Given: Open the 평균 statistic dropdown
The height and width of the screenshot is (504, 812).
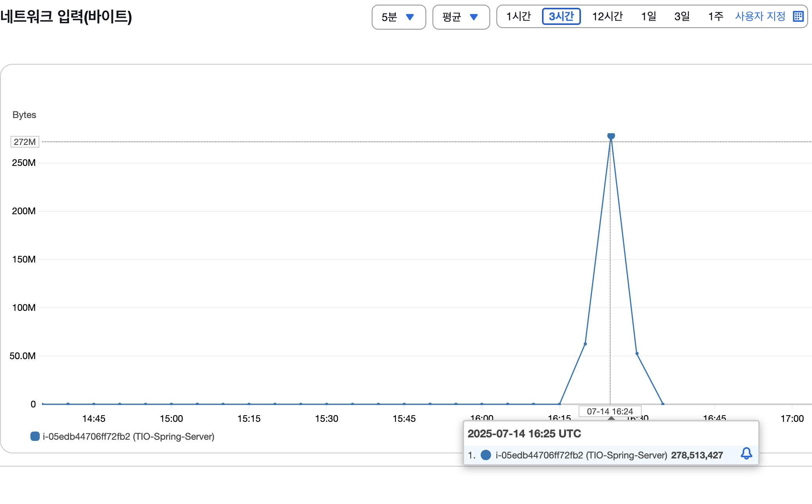Looking at the screenshot, I should click(x=461, y=17).
